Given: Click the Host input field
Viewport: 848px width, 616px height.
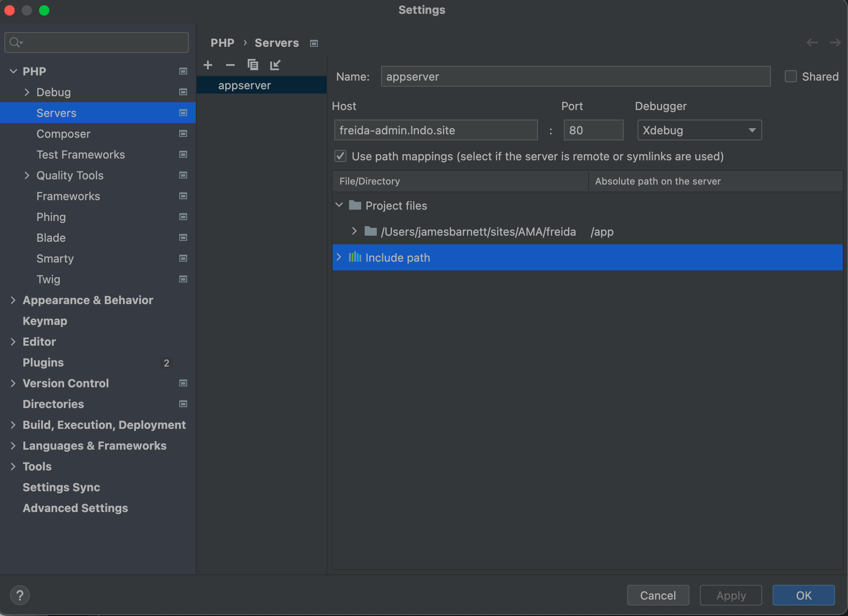Looking at the screenshot, I should [x=437, y=130].
